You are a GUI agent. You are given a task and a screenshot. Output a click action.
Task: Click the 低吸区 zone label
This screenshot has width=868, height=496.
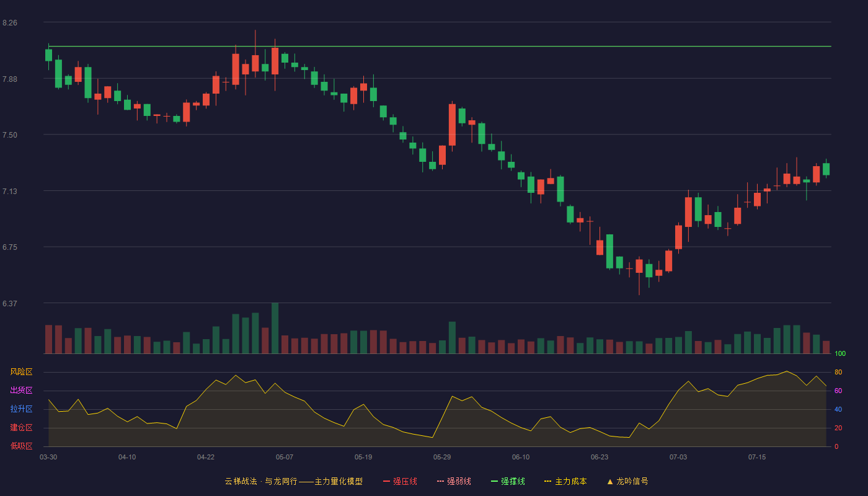click(x=21, y=446)
